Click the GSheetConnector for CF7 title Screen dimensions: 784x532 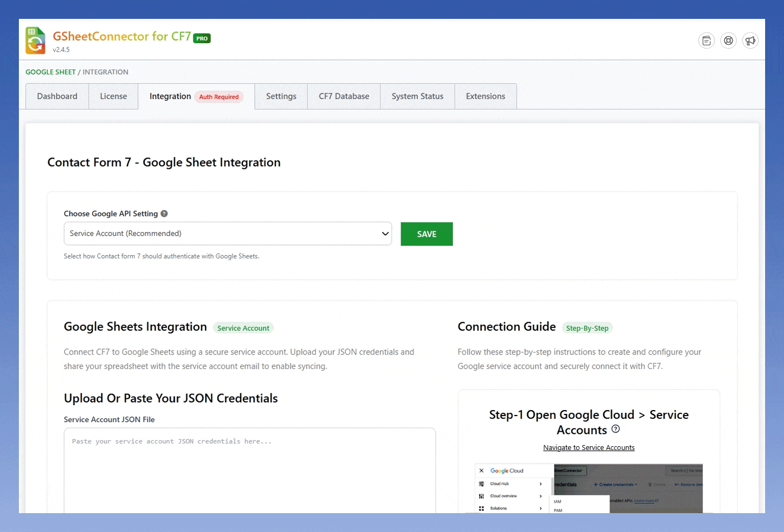pyautogui.click(x=122, y=36)
